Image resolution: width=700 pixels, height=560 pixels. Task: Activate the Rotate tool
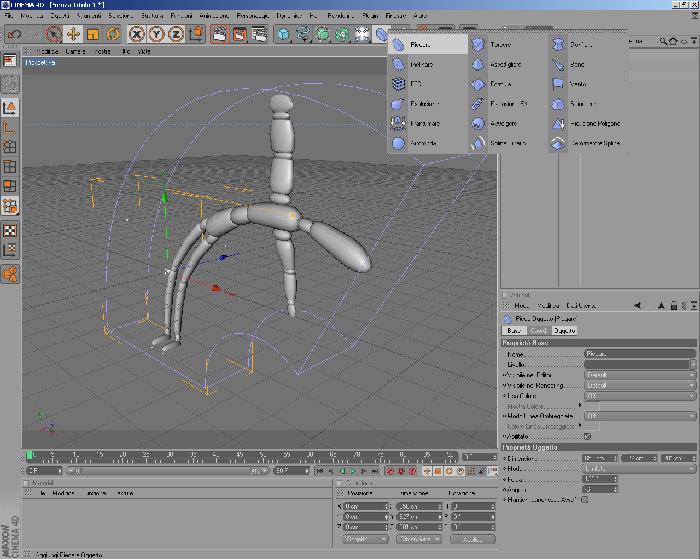point(112,34)
